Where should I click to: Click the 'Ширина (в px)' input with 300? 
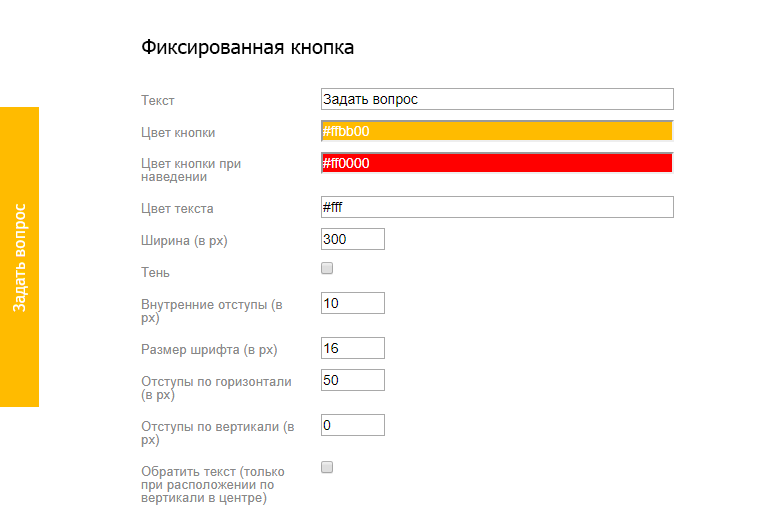(x=352, y=239)
